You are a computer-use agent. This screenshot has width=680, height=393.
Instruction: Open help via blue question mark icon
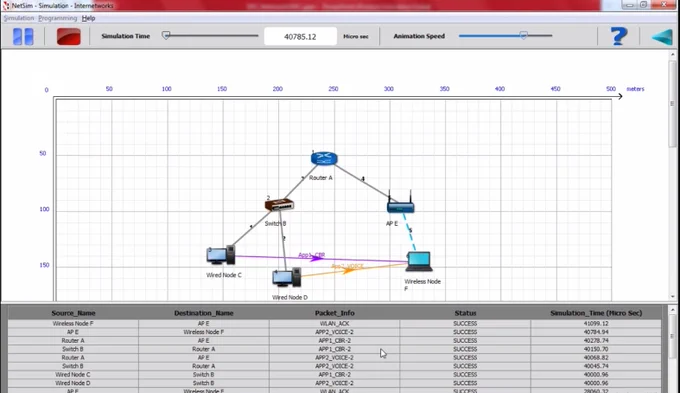click(x=619, y=36)
